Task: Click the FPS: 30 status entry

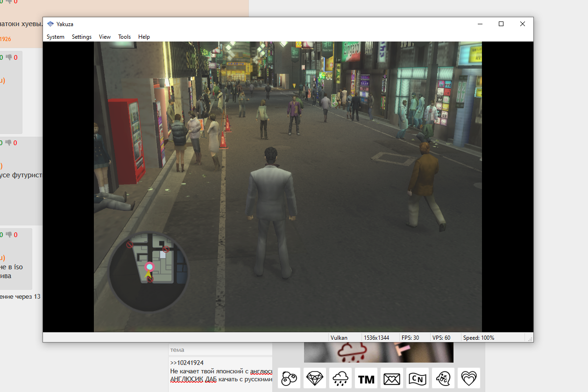Action: click(410, 337)
